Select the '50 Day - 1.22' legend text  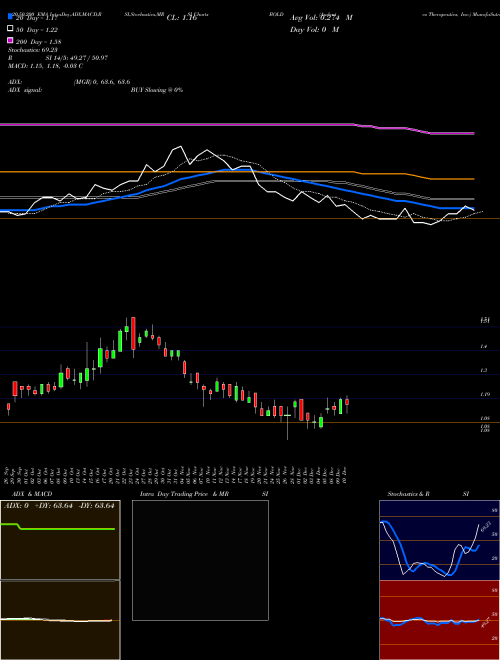tap(37, 30)
